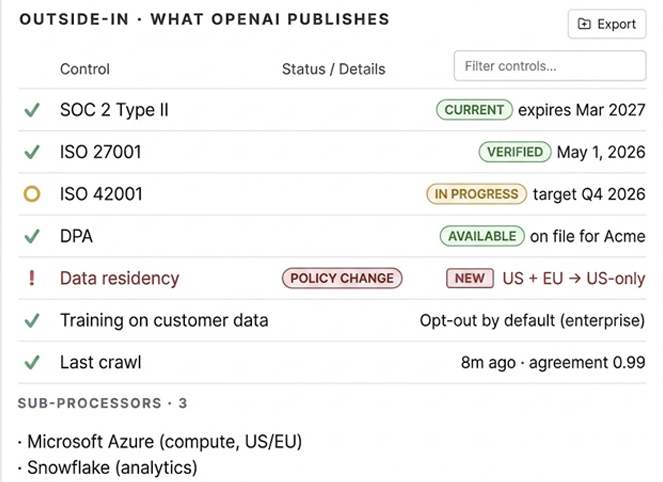This screenshot has height=482, width=663.
Task: Select Training on customer data label
Action: [x=164, y=320]
